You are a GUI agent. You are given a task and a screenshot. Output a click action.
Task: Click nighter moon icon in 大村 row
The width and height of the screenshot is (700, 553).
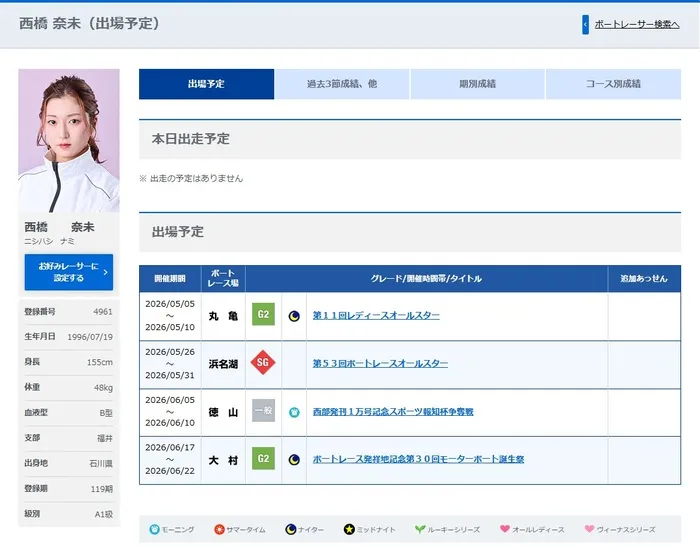[294, 460]
